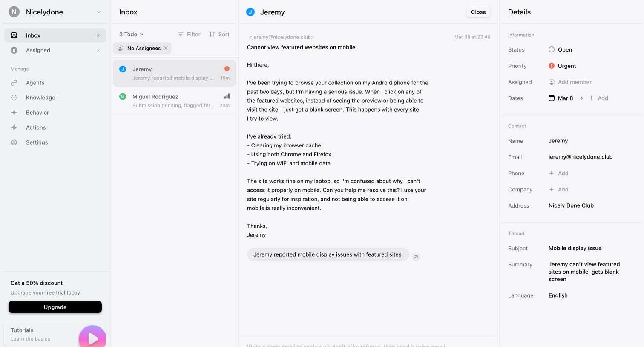Click the Knowledge dotted-circle icon
Screen dimensions: 644x347
[14, 98]
